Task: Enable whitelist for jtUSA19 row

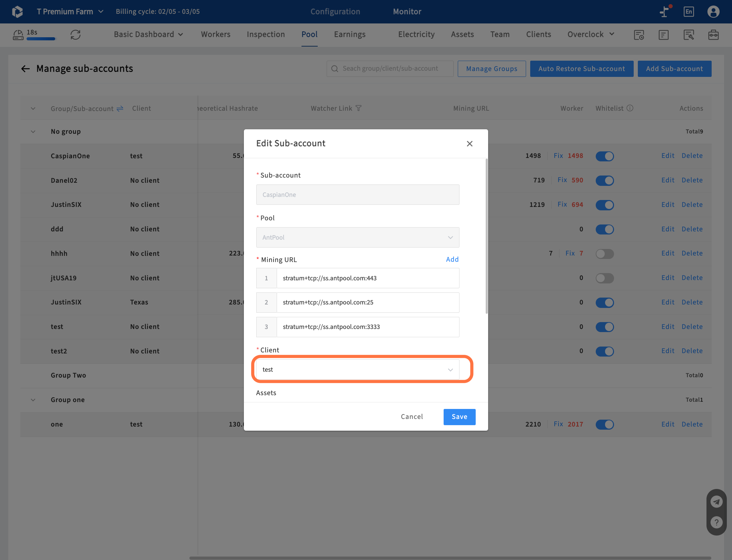Action: coord(605,278)
